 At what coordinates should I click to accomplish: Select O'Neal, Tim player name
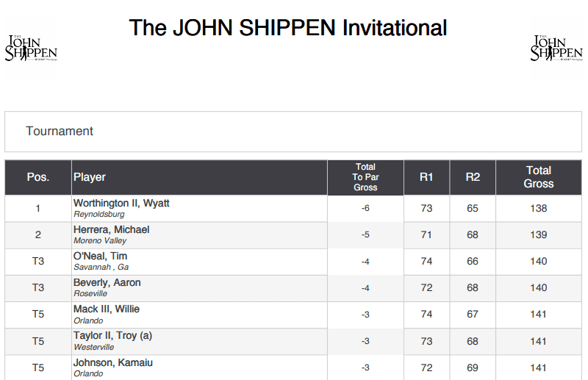[101, 257]
